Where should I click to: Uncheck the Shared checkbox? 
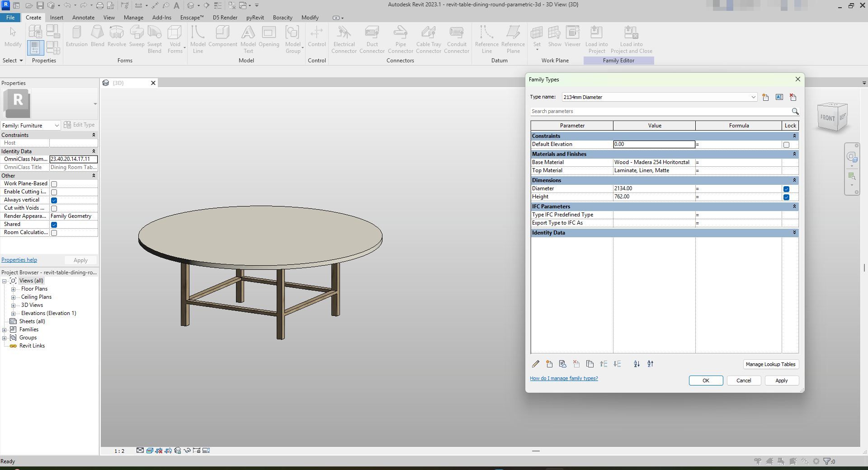coord(54,225)
